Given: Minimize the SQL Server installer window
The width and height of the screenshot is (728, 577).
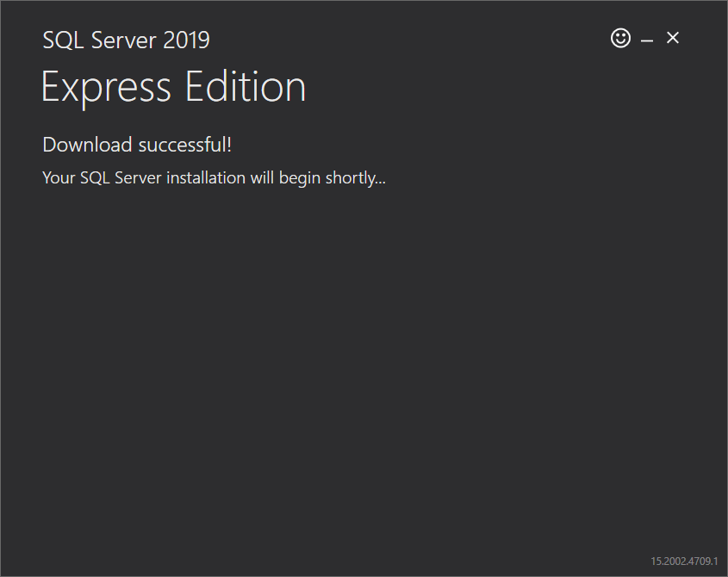Looking at the screenshot, I should point(647,40).
